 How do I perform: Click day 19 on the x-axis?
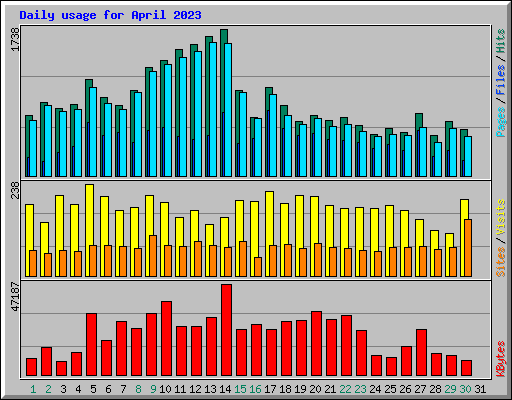(300, 389)
